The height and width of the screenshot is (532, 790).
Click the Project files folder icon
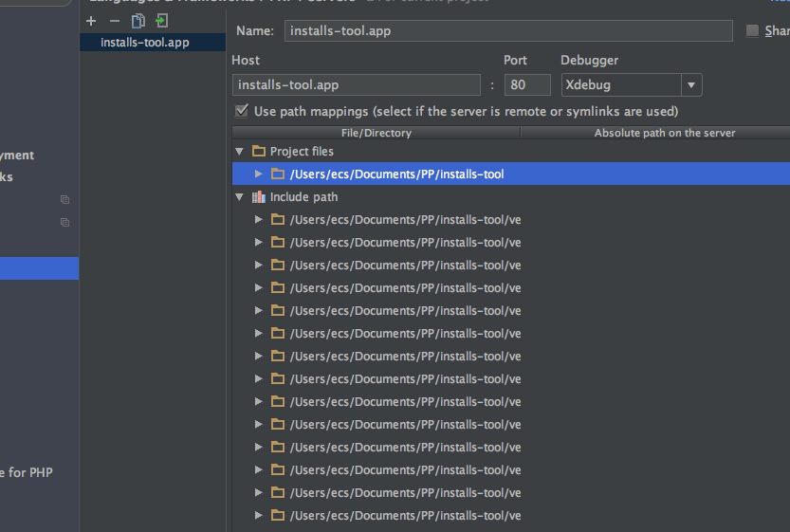pos(259,152)
